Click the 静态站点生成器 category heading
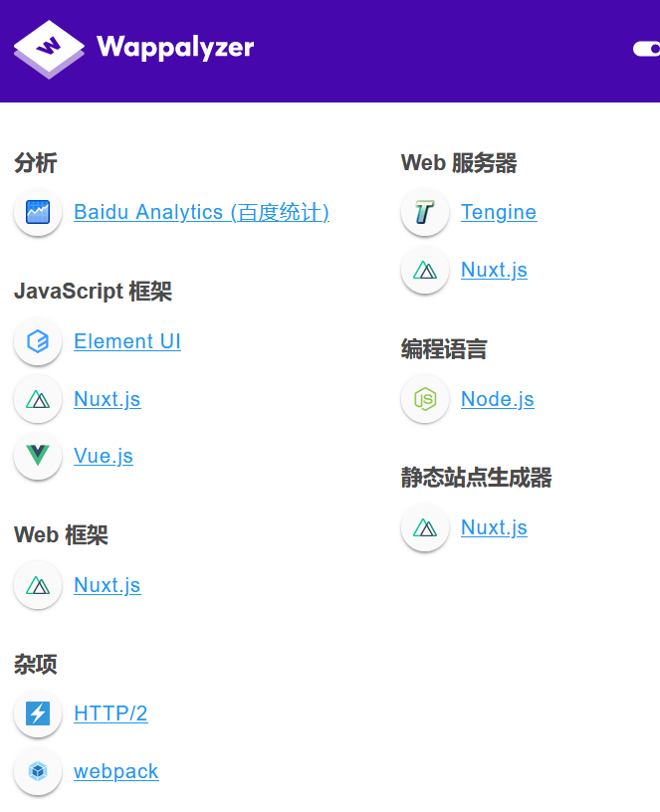Image resolution: width=660 pixels, height=812 pixels. pyautogui.click(x=477, y=478)
